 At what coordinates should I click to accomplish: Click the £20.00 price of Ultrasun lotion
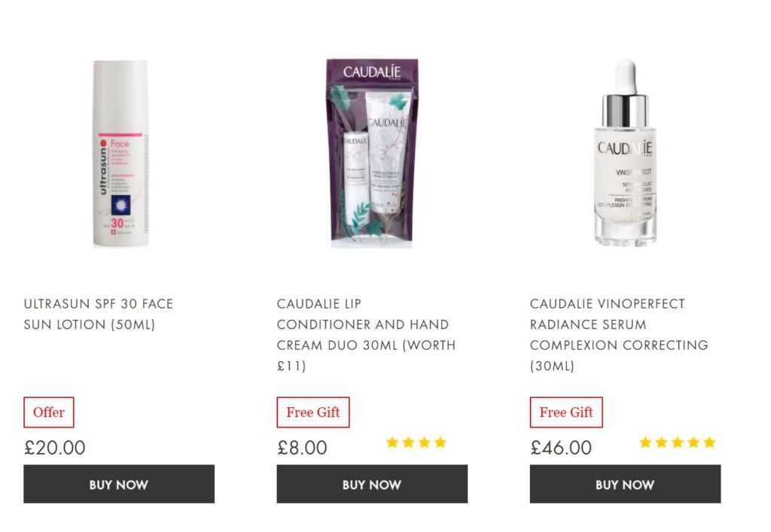(54, 448)
